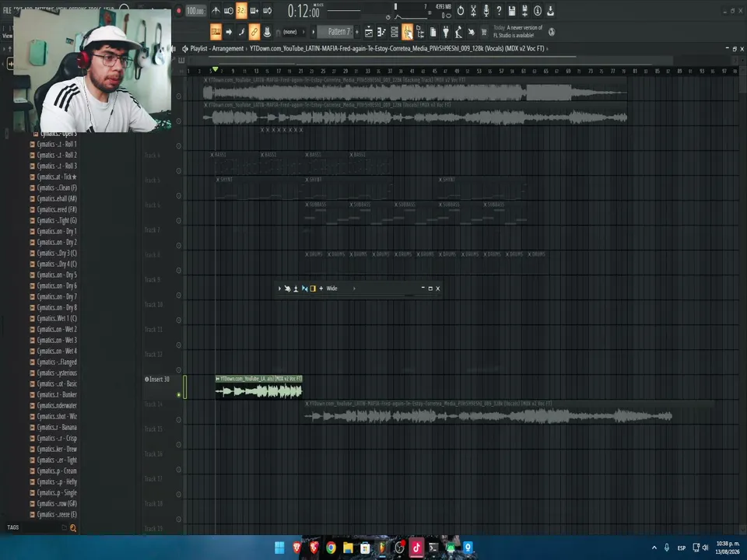Open the shopping cart content library icon
Screen dimensions: 747x560
tap(484, 32)
